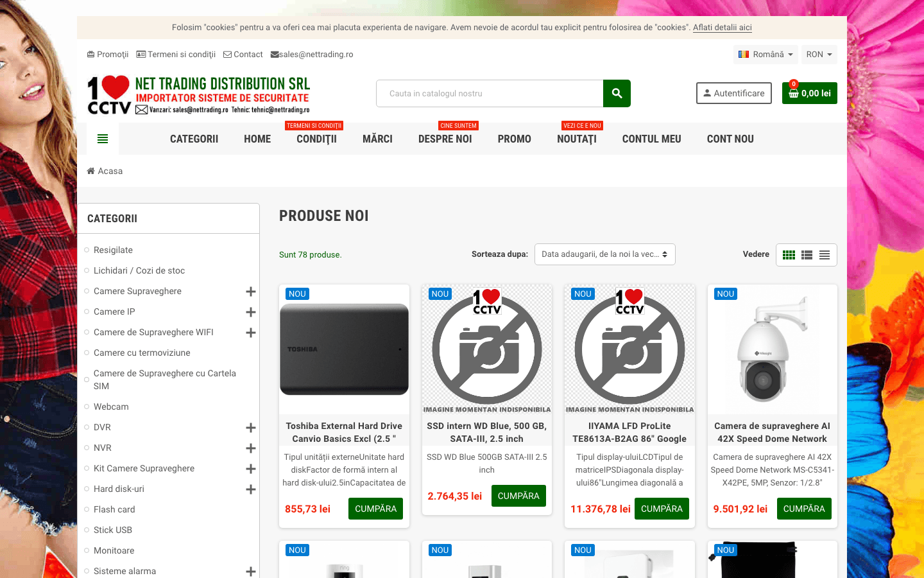Click sales@nettrading.ro email link
924x578 pixels.
[312, 55]
